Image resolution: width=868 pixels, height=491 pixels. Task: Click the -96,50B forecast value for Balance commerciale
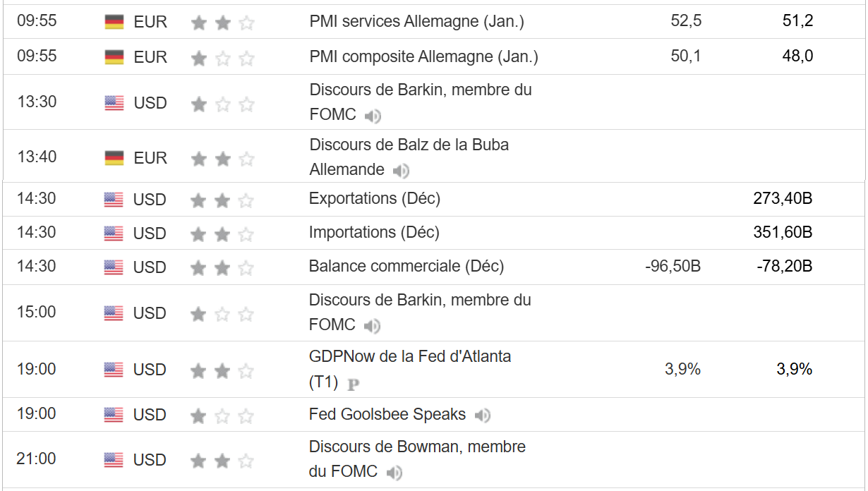[673, 267]
